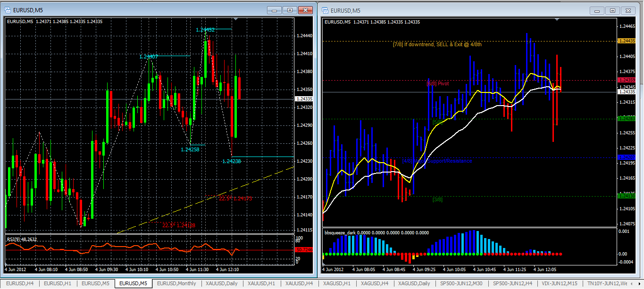Image resolution: width=644 pixels, height=289 pixels.
Task: Click the red Pivot level label
Action: [x=438, y=83]
